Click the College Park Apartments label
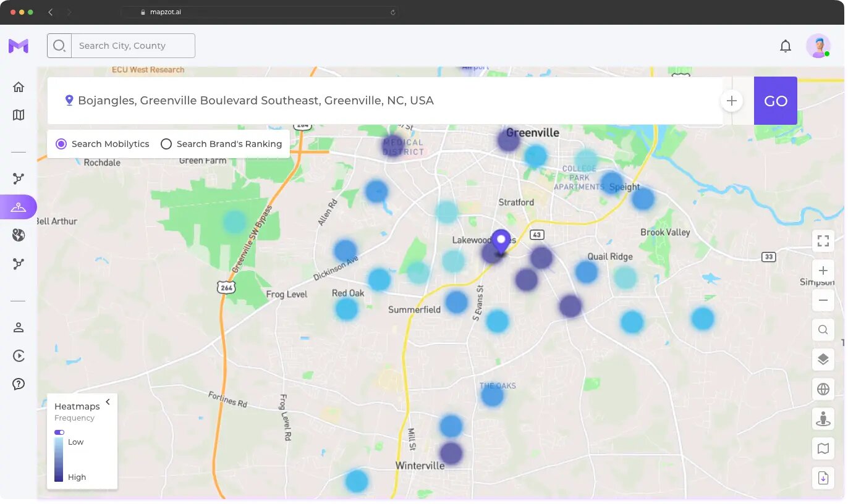 [x=579, y=177]
